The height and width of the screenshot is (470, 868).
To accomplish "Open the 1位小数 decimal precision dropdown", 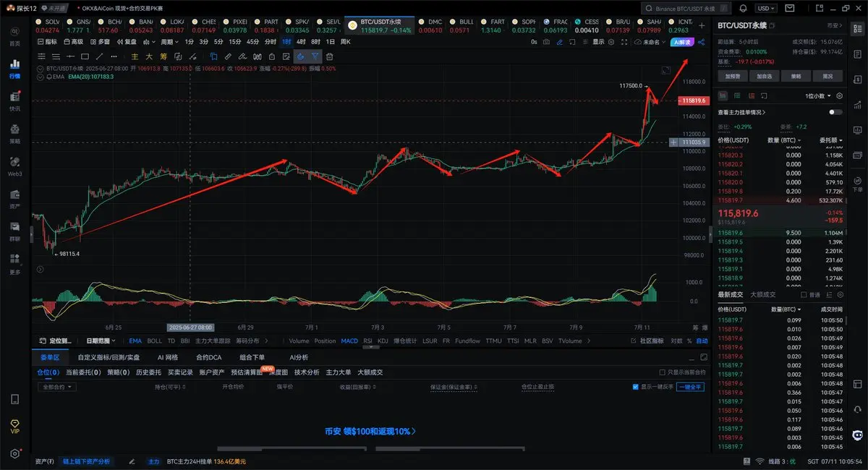I will [819, 95].
